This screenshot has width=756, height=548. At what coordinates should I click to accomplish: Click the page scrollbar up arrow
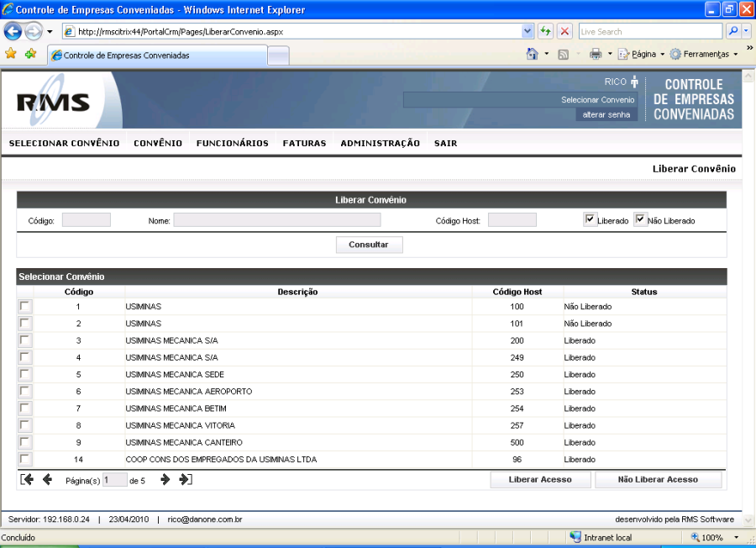pyautogui.click(x=748, y=76)
